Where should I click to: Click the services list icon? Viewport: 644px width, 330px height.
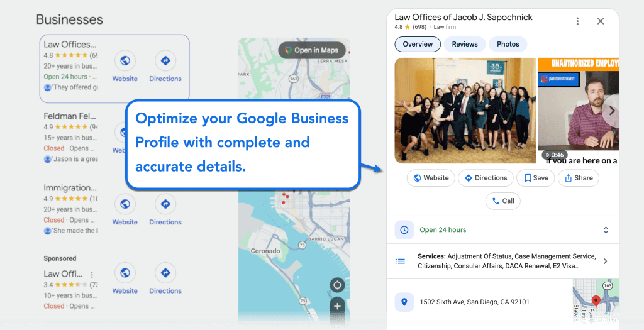401,261
